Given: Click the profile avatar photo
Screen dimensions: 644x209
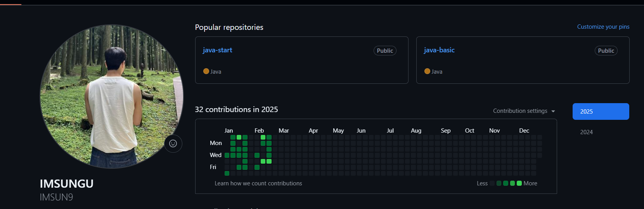Looking at the screenshot, I should pyautogui.click(x=112, y=96).
